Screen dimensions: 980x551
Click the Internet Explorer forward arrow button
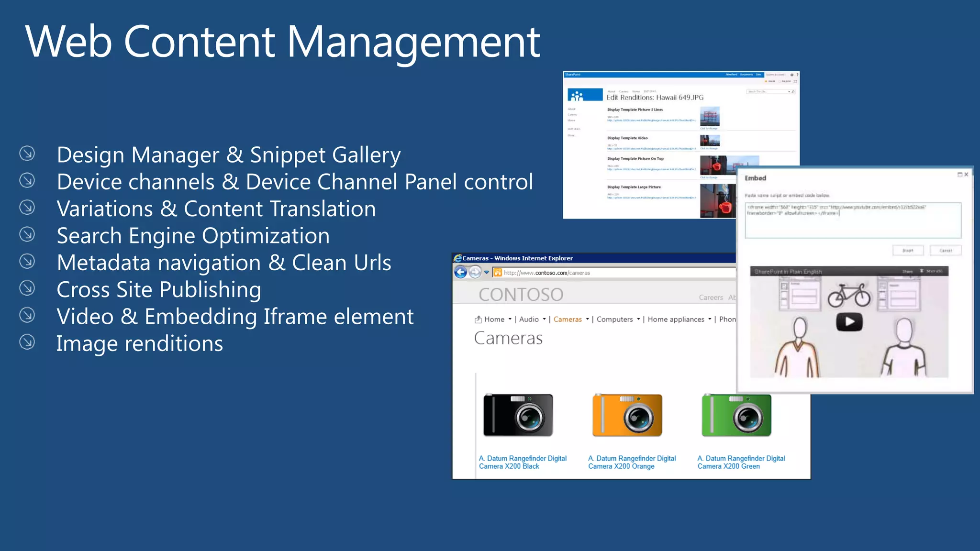click(x=475, y=272)
